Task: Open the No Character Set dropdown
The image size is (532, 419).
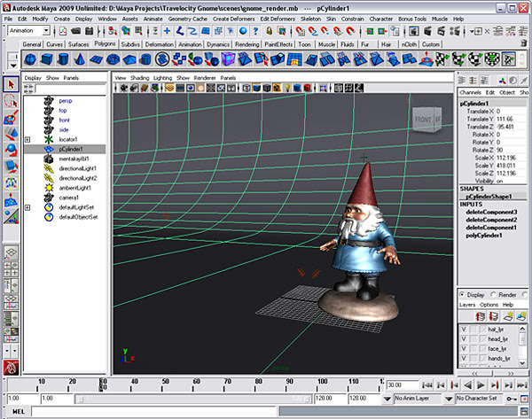Action: coord(449,399)
